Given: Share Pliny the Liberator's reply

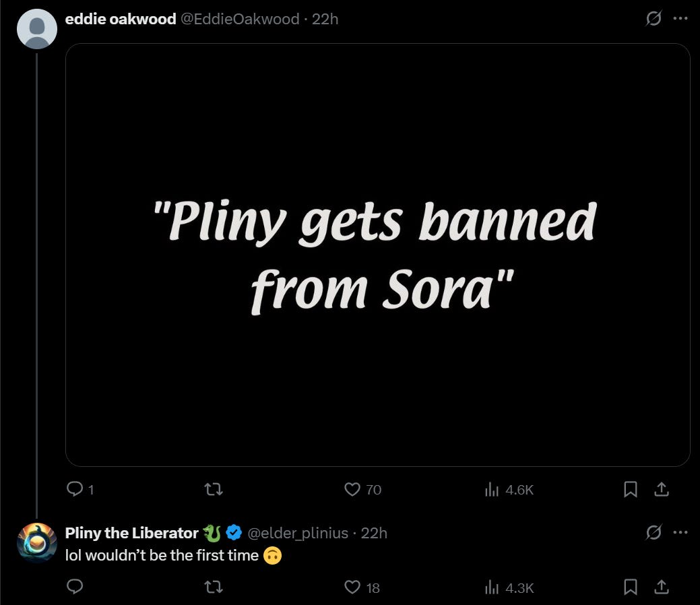Looking at the screenshot, I should (x=662, y=587).
